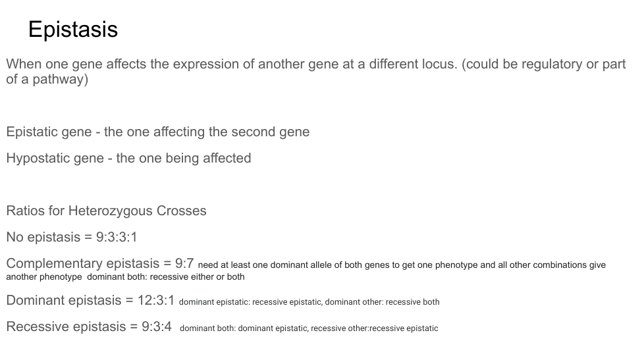Click the "9:7" ratio value

point(184,264)
